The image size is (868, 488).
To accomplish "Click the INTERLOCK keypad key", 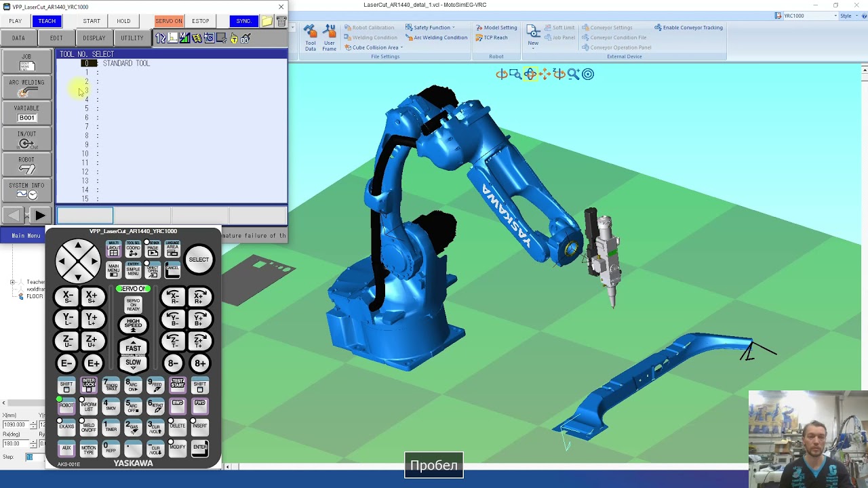I will [x=89, y=385].
